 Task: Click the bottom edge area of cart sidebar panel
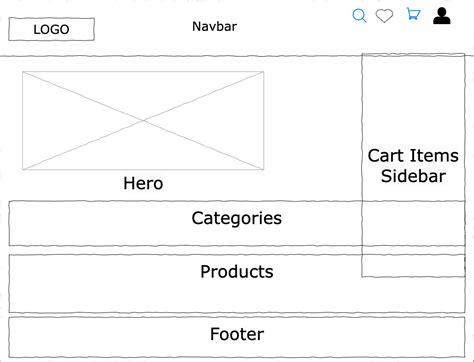pos(413,273)
